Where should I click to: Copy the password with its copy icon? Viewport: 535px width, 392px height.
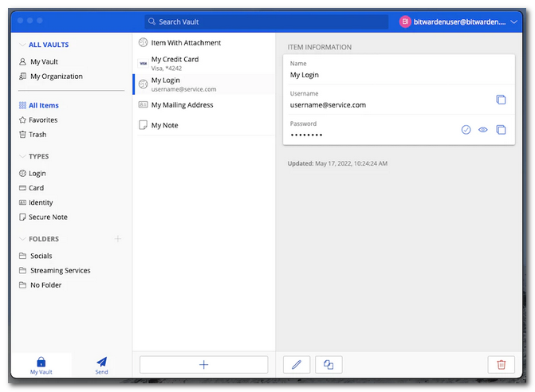[x=501, y=130]
